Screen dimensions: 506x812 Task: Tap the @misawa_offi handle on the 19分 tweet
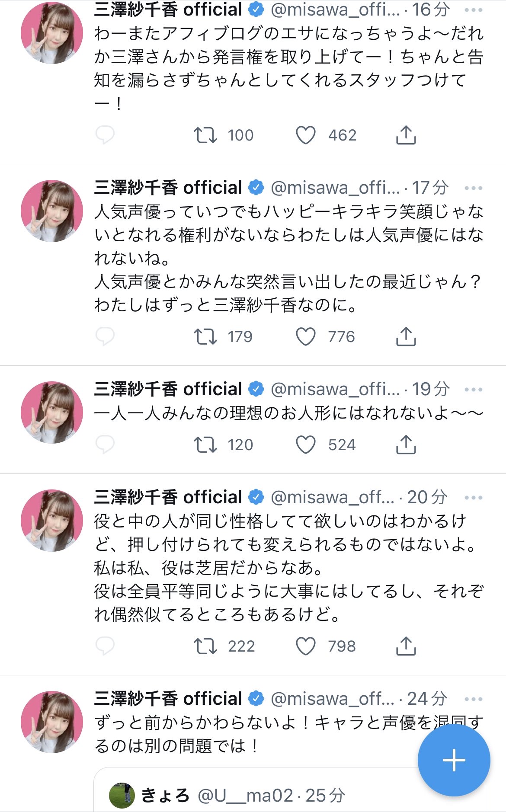pyautogui.click(x=335, y=390)
